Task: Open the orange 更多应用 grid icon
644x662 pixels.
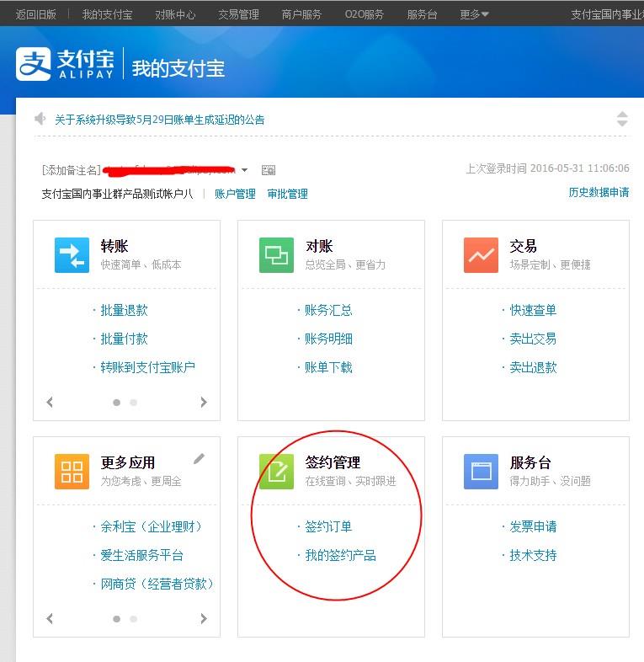Action: point(72,472)
